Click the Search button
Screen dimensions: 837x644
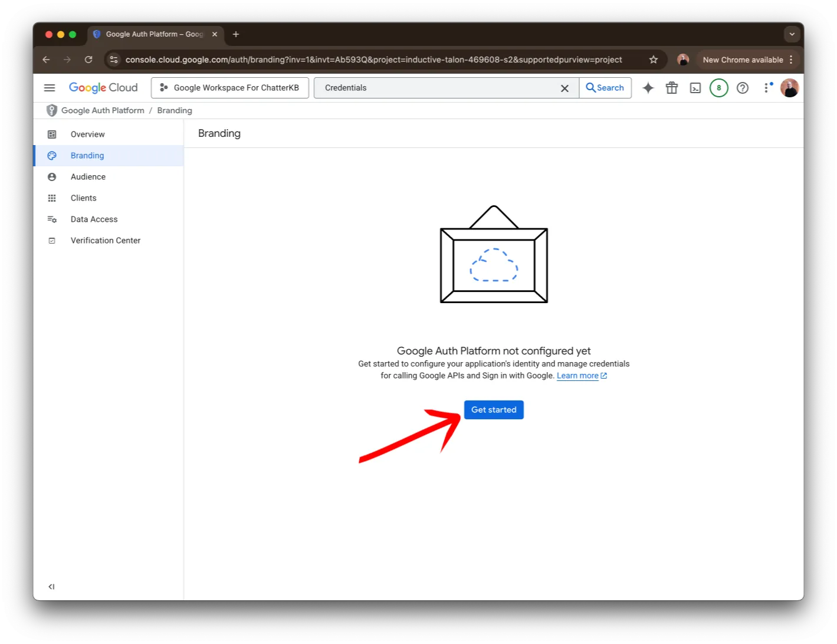(605, 88)
